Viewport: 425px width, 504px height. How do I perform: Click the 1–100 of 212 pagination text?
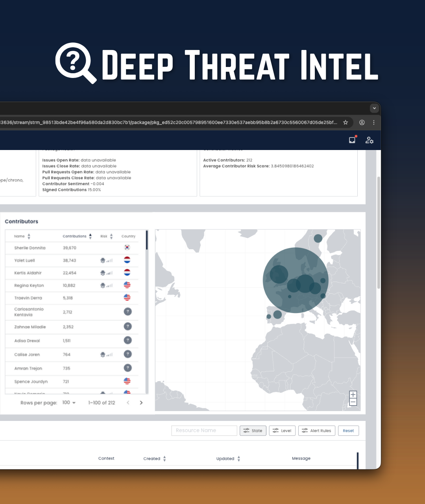pyautogui.click(x=102, y=403)
